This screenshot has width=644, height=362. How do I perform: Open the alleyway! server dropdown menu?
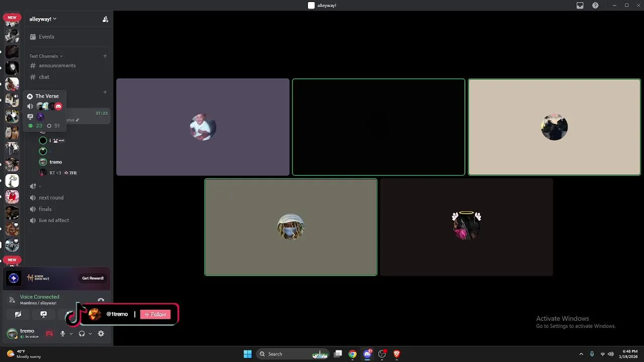coord(43,19)
